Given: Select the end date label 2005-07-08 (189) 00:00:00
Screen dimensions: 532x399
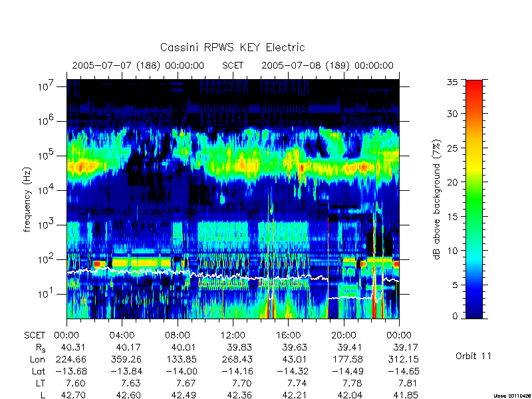Looking at the screenshot, I should point(327,65).
